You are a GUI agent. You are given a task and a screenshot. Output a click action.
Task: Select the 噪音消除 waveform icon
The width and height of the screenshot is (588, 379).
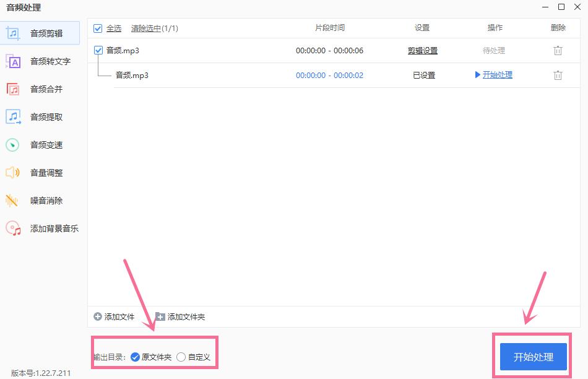tap(12, 201)
